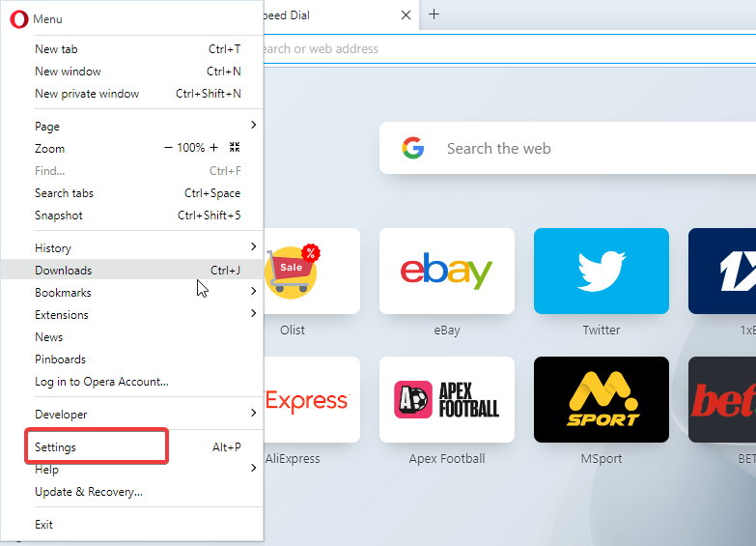The image size is (756, 546).
Task: Open the AliExpress speed dial tile
Action: click(312, 399)
